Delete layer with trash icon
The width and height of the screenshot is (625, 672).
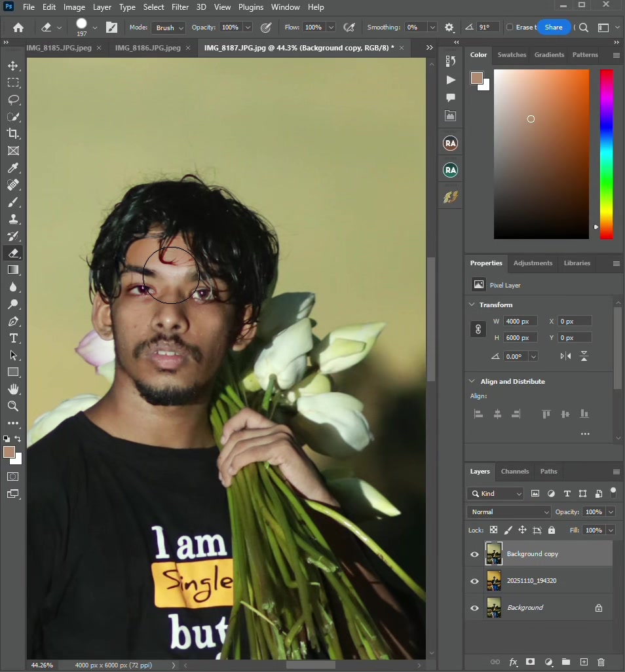(601, 662)
